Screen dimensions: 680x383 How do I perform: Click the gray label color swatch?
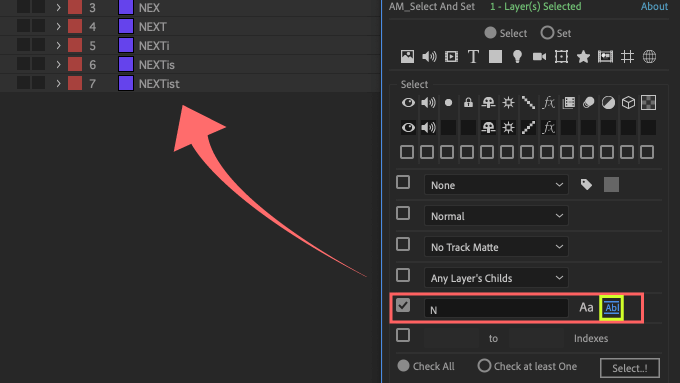tap(611, 185)
